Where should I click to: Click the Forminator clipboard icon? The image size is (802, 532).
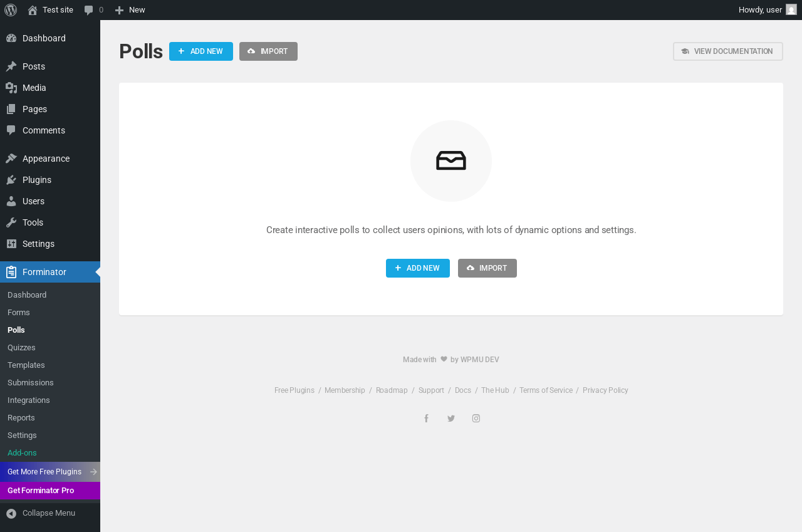tap(11, 272)
